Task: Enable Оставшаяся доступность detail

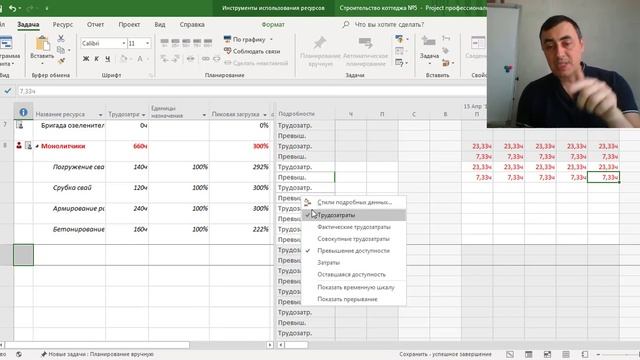Action: coord(354,274)
